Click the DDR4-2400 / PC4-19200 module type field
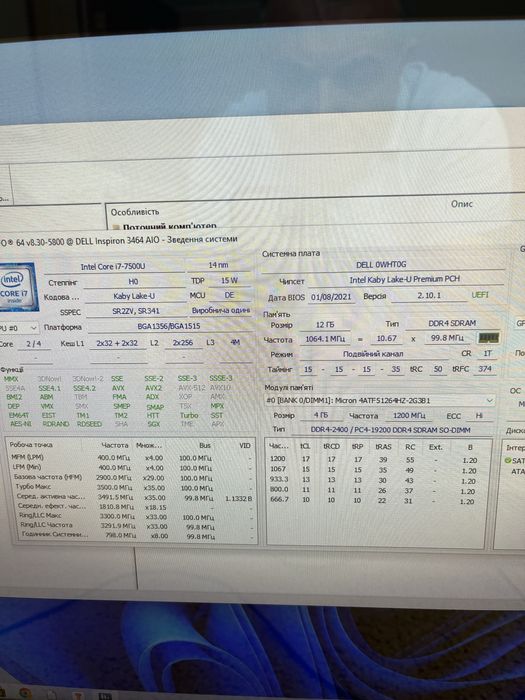The width and height of the screenshot is (525, 700). (x=393, y=429)
